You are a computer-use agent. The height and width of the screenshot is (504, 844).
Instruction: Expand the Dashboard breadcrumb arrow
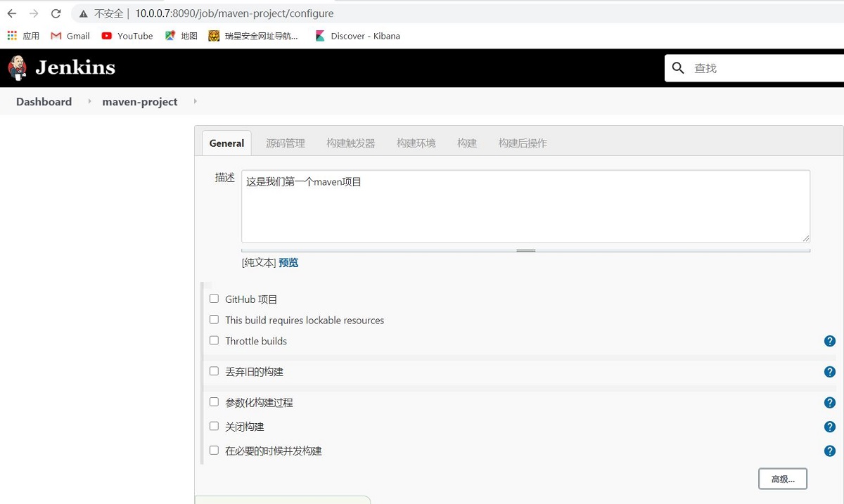[89, 101]
